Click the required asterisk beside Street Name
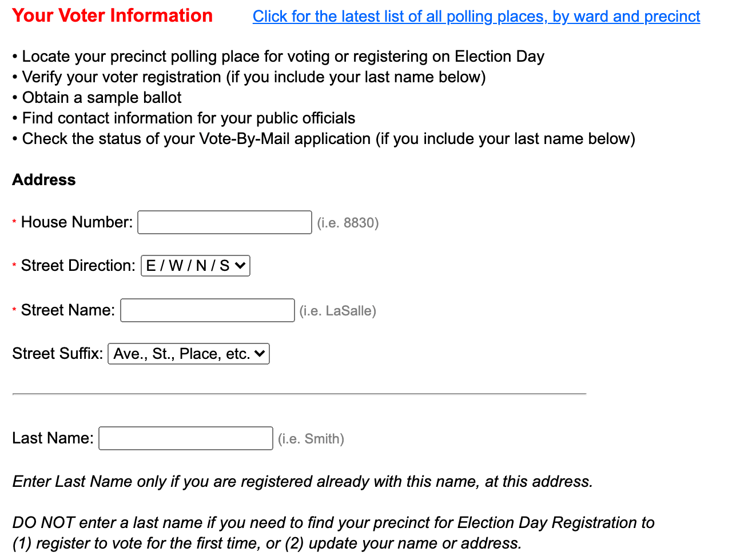The width and height of the screenshot is (748, 560). (x=14, y=310)
